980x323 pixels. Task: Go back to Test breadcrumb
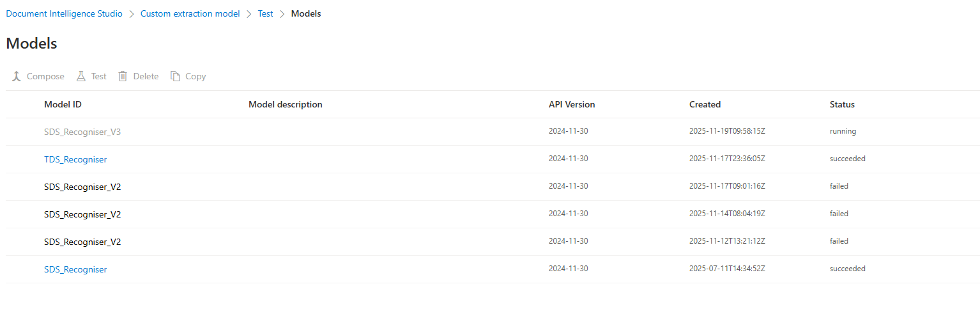[x=265, y=13]
